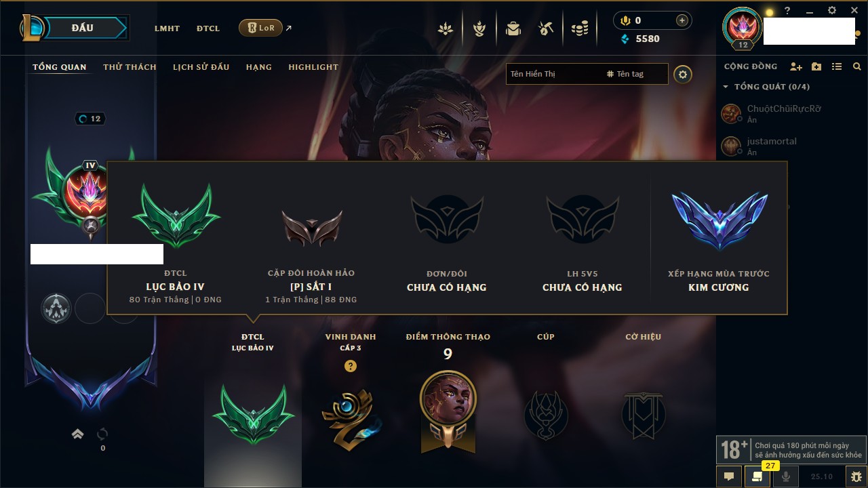Click the new folder icon in Cộng Đồng
Image resolution: width=868 pixels, height=488 pixels.
tap(816, 66)
